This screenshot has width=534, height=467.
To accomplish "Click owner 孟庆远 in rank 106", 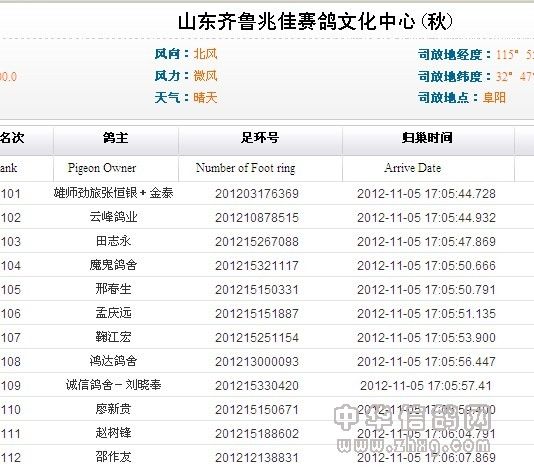I will (x=113, y=313).
